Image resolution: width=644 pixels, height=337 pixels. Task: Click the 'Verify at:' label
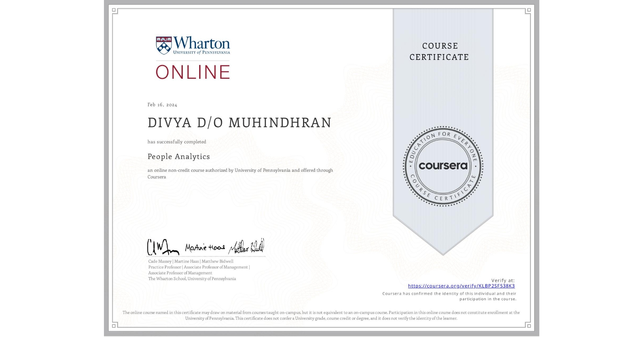pyautogui.click(x=503, y=280)
